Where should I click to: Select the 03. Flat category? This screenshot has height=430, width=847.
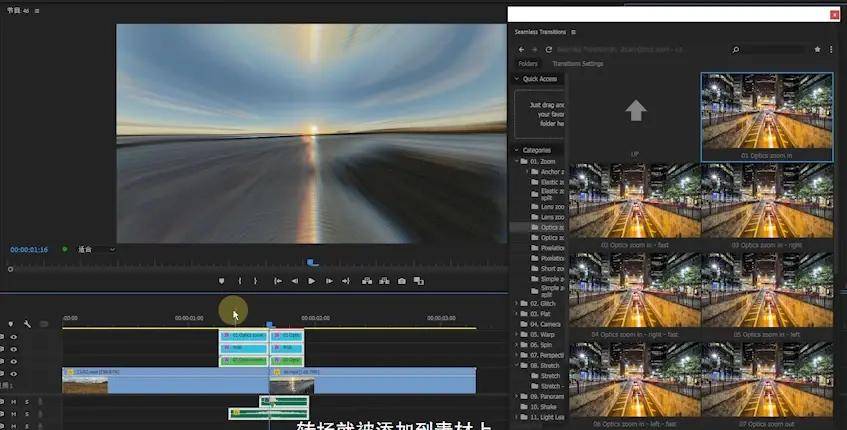pyautogui.click(x=535, y=314)
